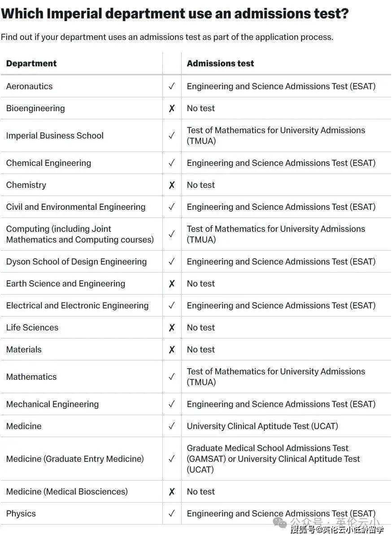Viewport: 392px width, 538px height.
Task: Click the X mark in the Chemistry row
Action: tap(172, 185)
